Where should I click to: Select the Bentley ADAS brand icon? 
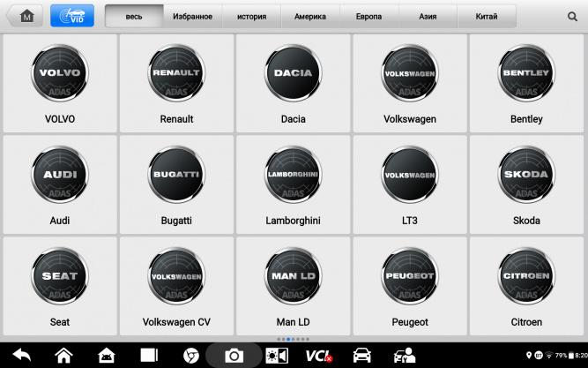[x=526, y=73]
